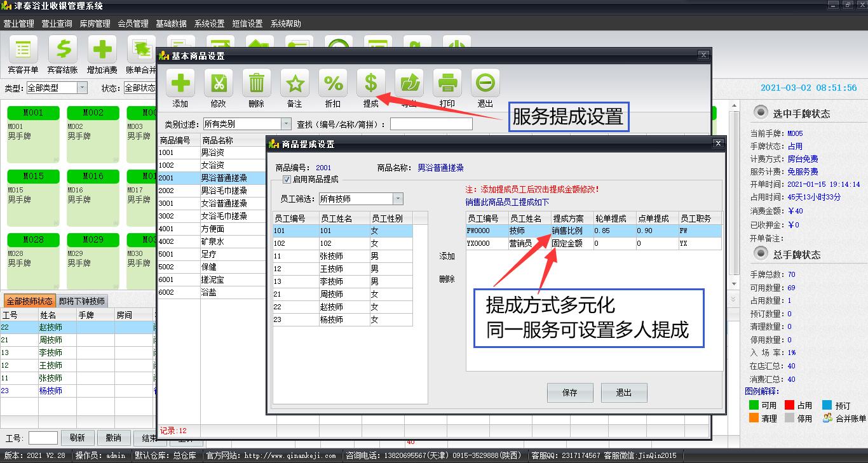Switch to the 即将下钟技师 tab
The width and height of the screenshot is (868, 463).
[82, 301]
